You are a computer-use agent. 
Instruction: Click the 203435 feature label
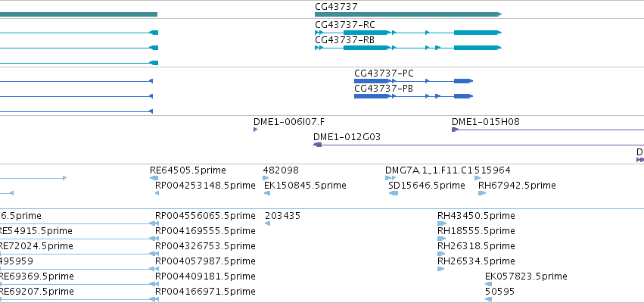pos(282,216)
